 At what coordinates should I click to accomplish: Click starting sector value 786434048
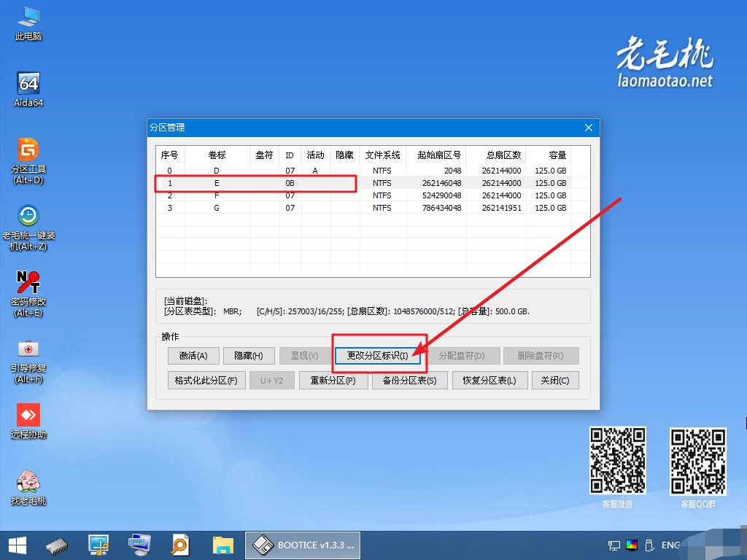pyautogui.click(x=441, y=208)
